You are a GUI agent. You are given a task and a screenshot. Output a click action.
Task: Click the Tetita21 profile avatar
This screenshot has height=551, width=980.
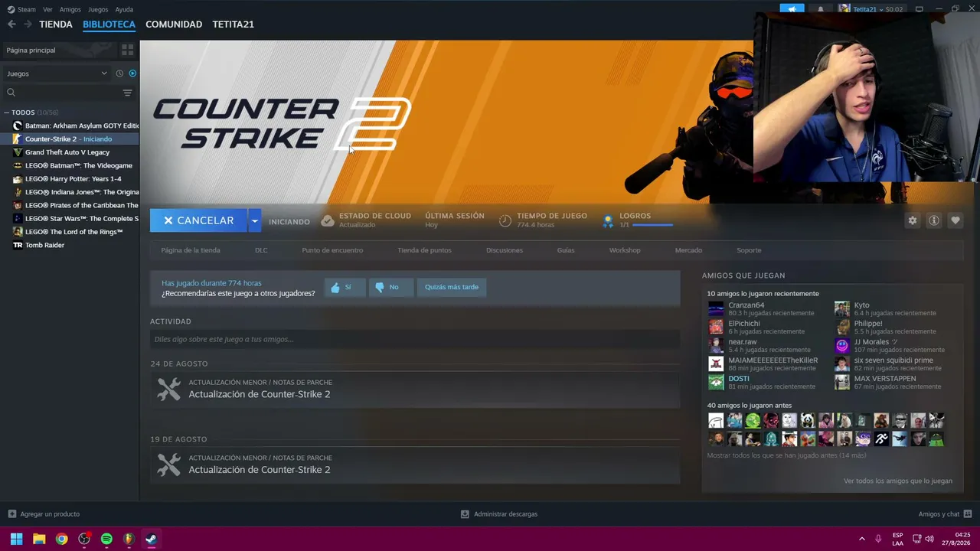tap(844, 9)
